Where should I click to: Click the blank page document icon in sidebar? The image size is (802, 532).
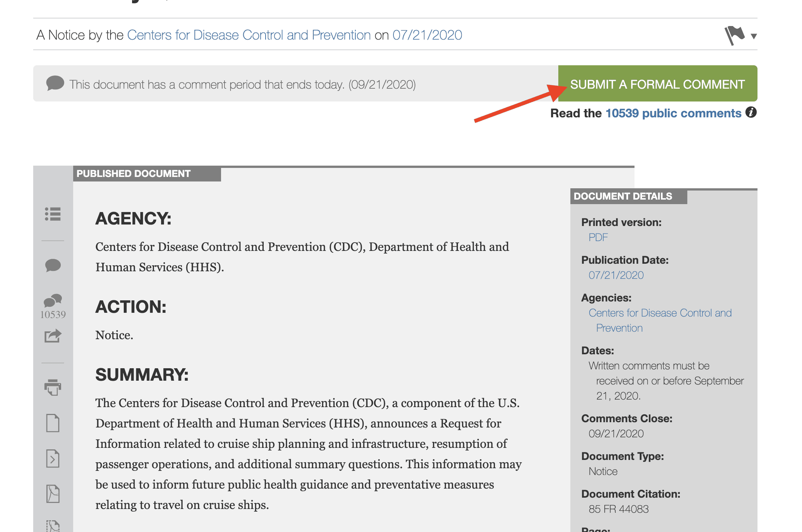click(x=53, y=423)
